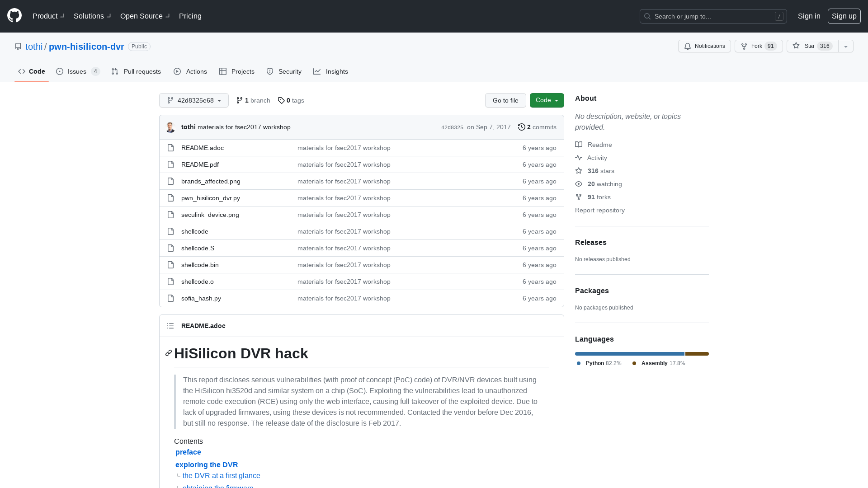Image resolution: width=868 pixels, height=488 pixels.
Task: Open the 2 commits history link
Action: [x=537, y=127]
